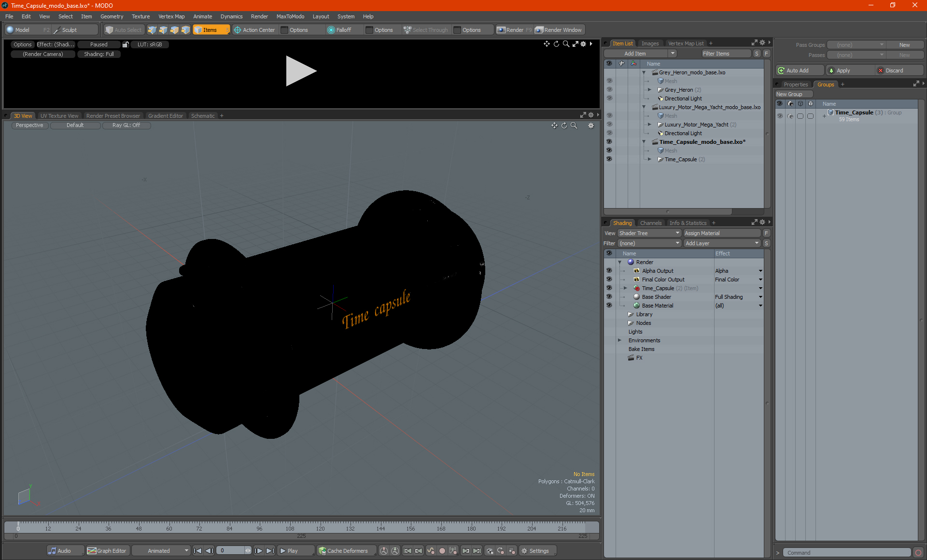Screen dimensions: 927x560
Task: Click Discard button
Action: 899,70
